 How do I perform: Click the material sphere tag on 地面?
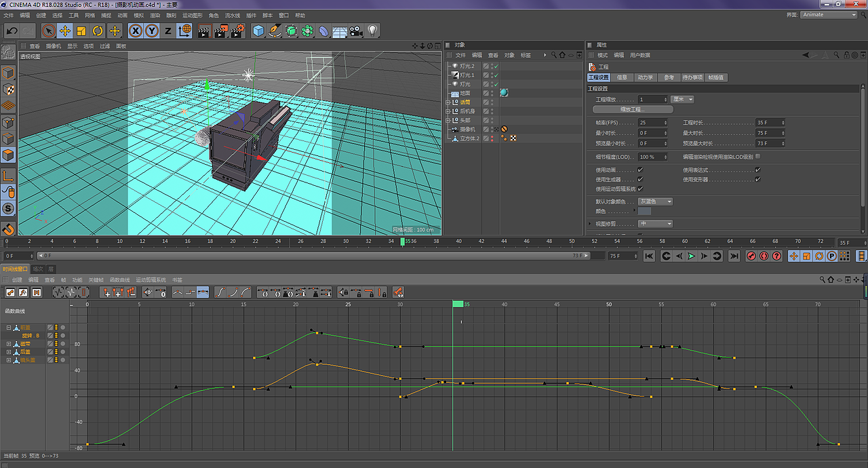click(x=504, y=93)
